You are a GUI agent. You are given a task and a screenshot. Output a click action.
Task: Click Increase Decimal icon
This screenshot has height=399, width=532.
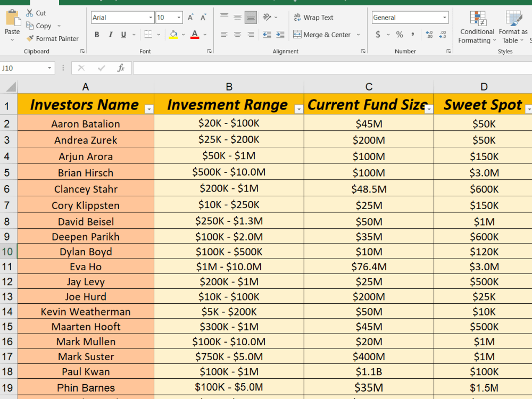429,34
